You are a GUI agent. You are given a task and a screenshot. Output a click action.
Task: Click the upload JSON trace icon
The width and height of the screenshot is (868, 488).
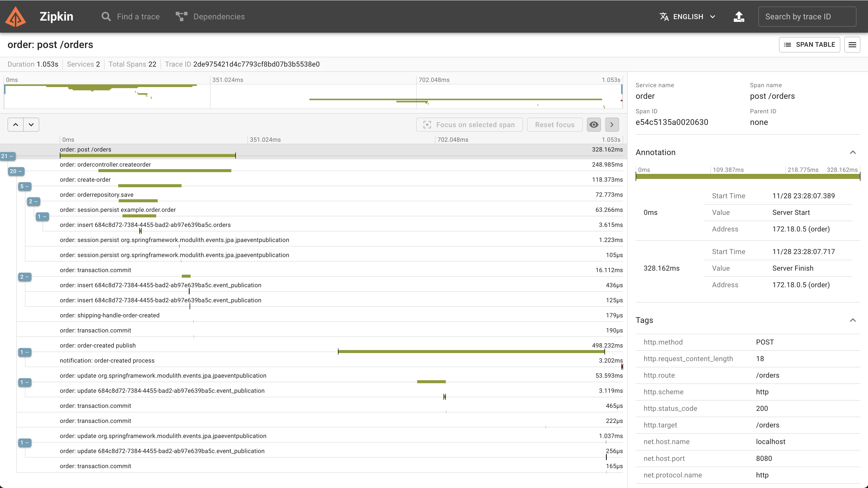pos(739,17)
